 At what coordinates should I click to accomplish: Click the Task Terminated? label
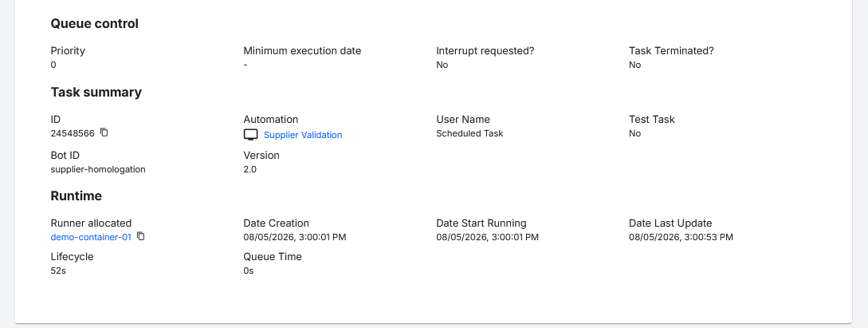tap(671, 50)
